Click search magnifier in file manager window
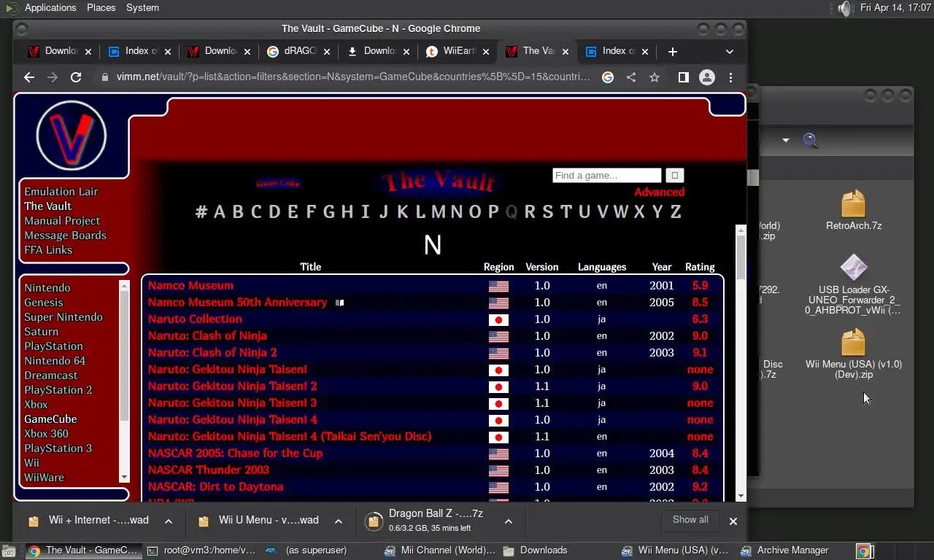The width and height of the screenshot is (934, 560). [x=811, y=140]
